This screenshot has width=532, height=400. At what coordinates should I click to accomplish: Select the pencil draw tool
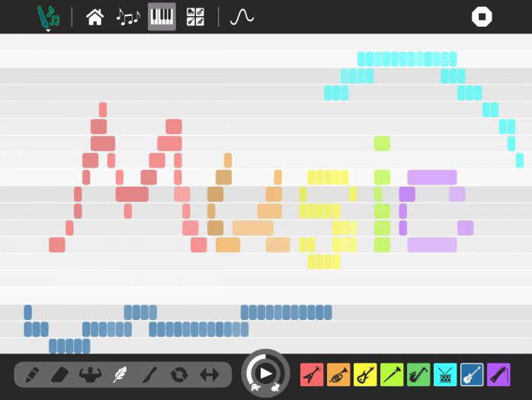coord(33,375)
